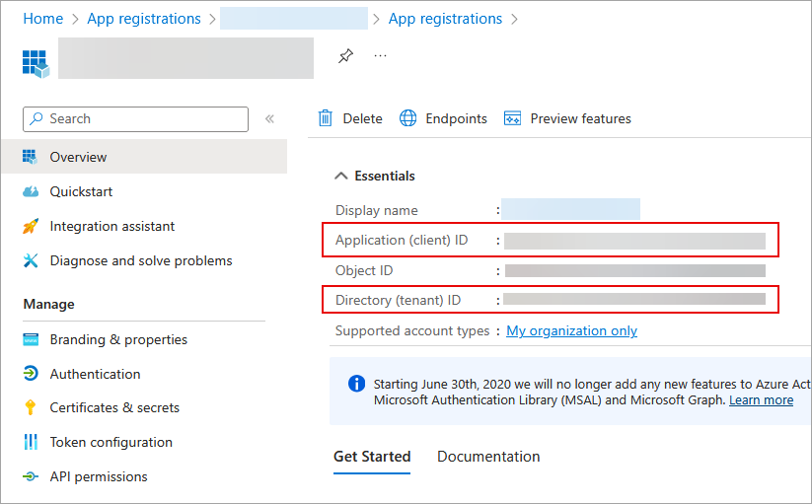Follow the Learn more link

(762, 400)
